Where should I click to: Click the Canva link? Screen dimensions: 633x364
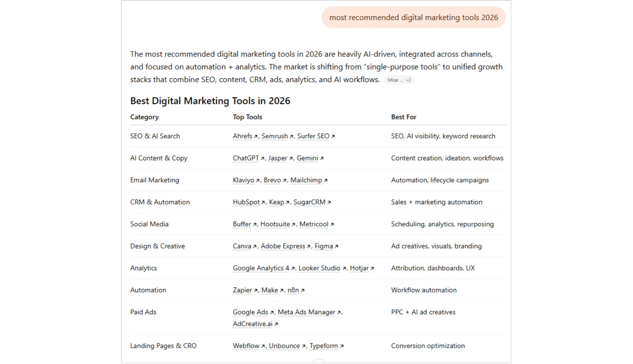[245, 246]
